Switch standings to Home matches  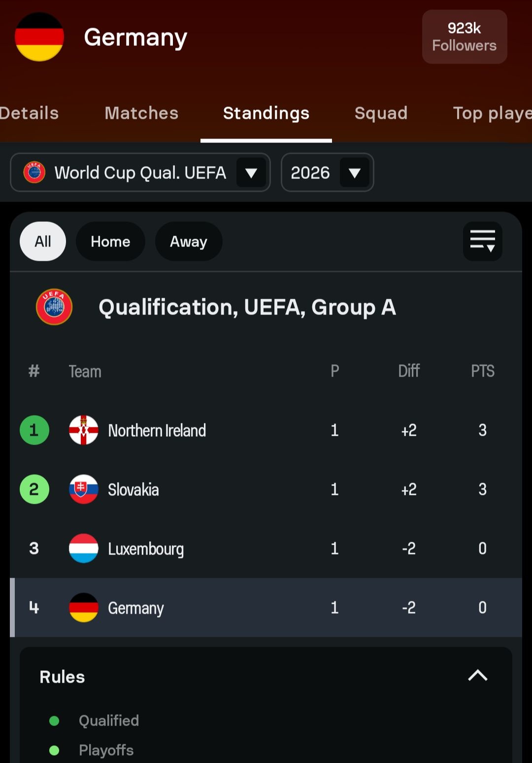click(x=110, y=241)
